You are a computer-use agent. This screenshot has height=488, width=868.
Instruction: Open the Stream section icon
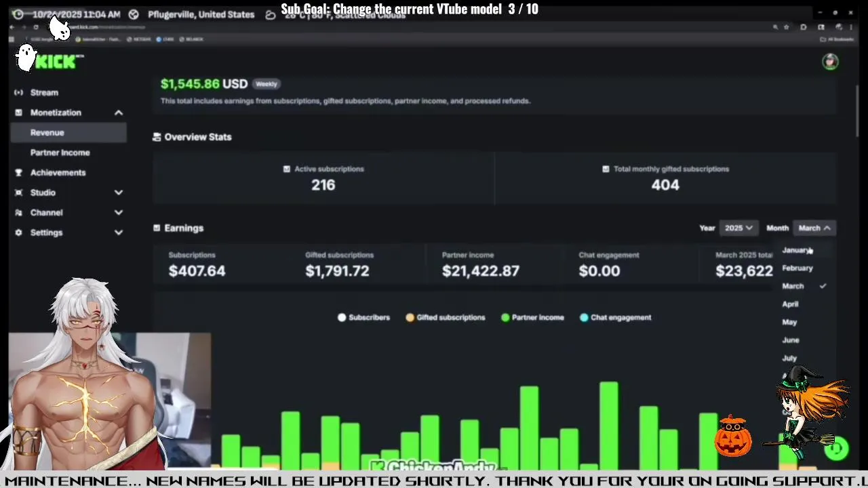[x=18, y=92]
